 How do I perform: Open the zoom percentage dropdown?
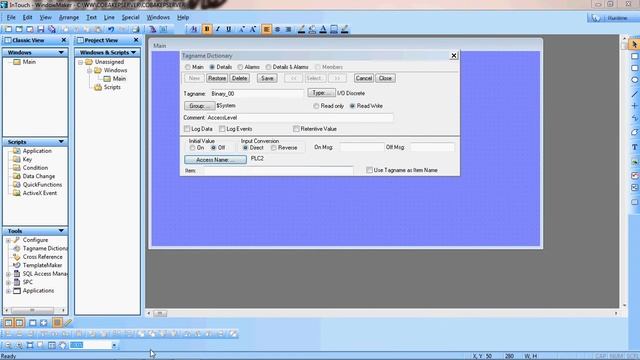pyautogui.click(x=114, y=346)
